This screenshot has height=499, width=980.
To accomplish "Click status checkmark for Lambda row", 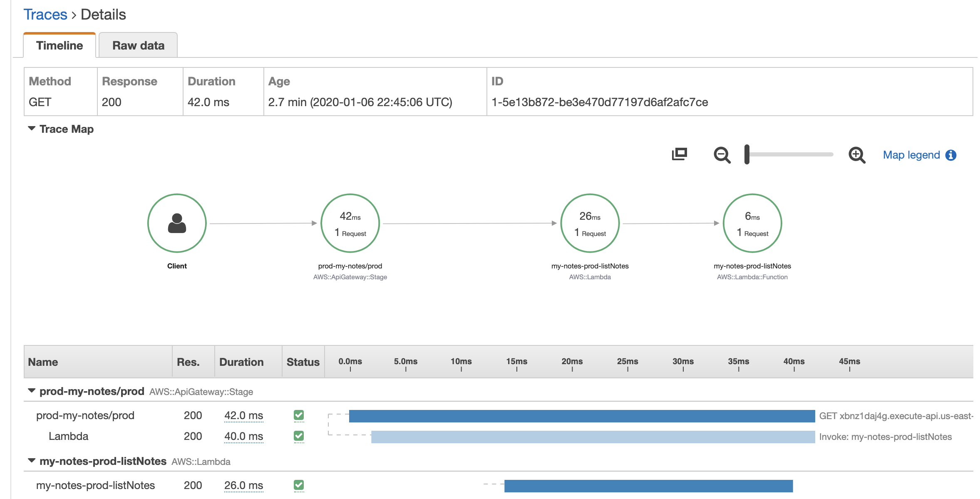I will point(299,436).
